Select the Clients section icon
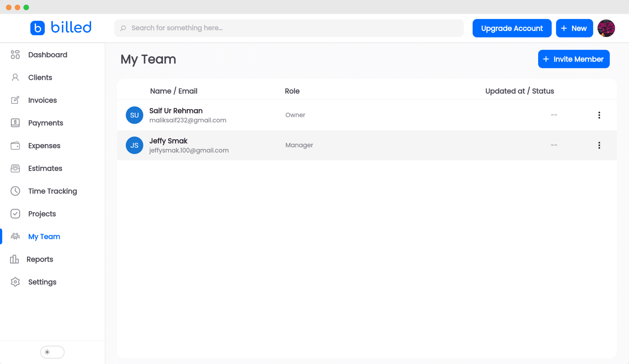This screenshot has width=629, height=364. 15,77
